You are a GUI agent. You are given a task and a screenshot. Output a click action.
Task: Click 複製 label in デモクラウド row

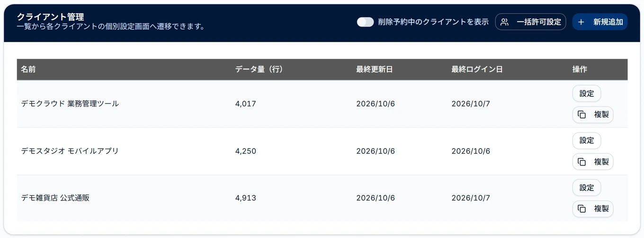coord(601,115)
